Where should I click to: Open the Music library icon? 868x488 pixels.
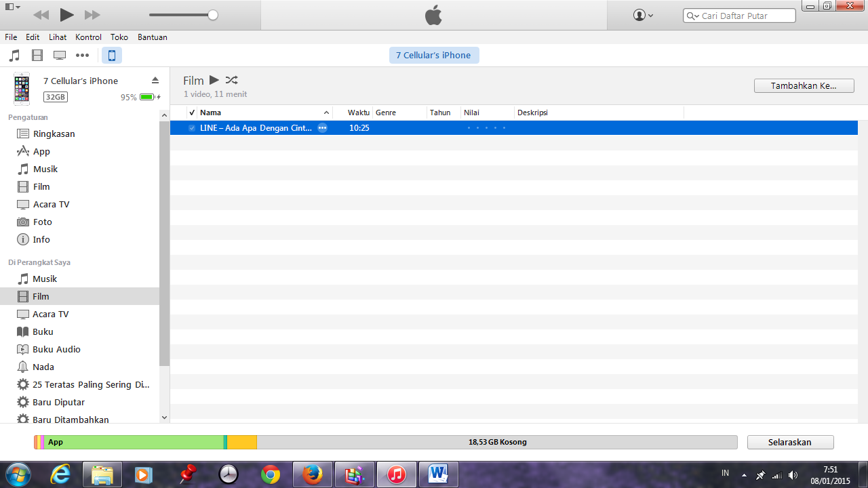14,56
